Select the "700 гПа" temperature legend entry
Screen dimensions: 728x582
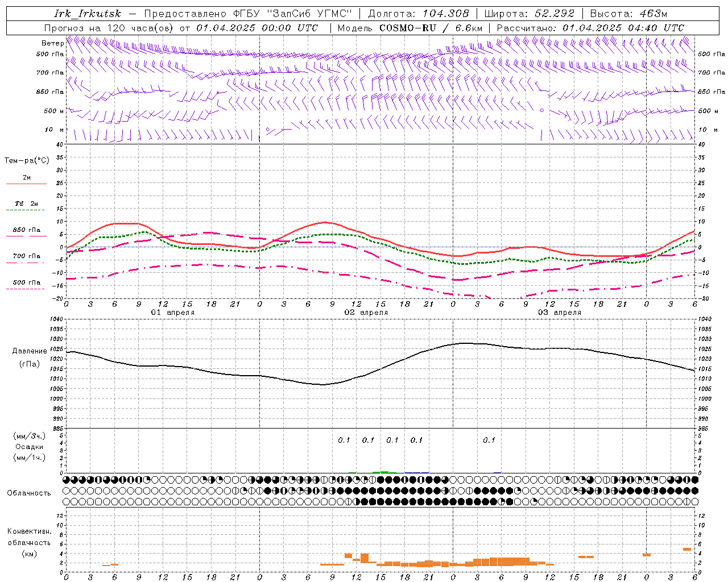[27, 256]
